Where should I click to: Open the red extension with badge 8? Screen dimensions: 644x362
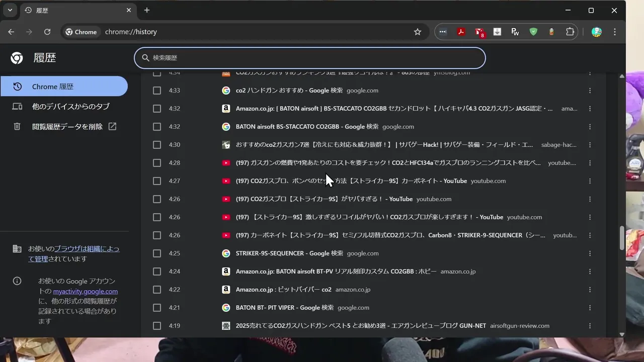[479, 32]
